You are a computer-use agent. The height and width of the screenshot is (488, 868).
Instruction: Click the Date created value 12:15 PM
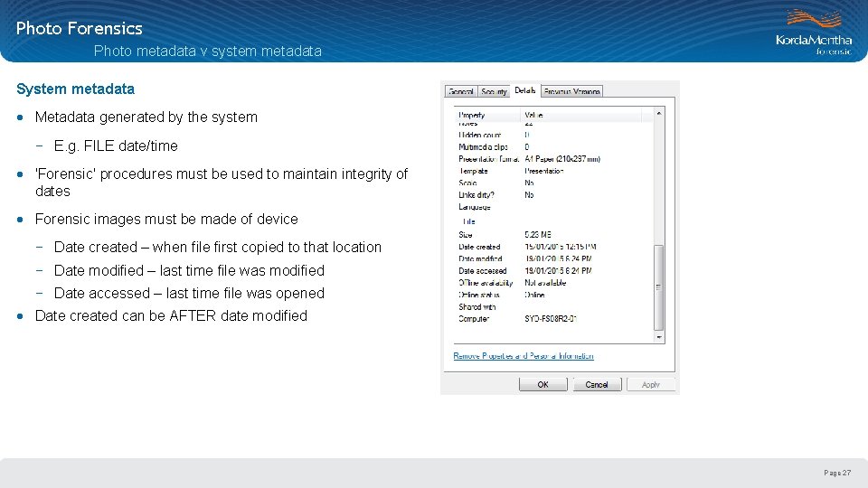(x=561, y=247)
